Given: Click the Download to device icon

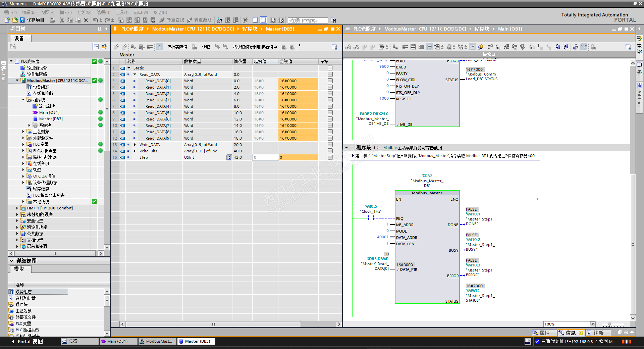Looking at the screenshot, I should coord(129,20).
